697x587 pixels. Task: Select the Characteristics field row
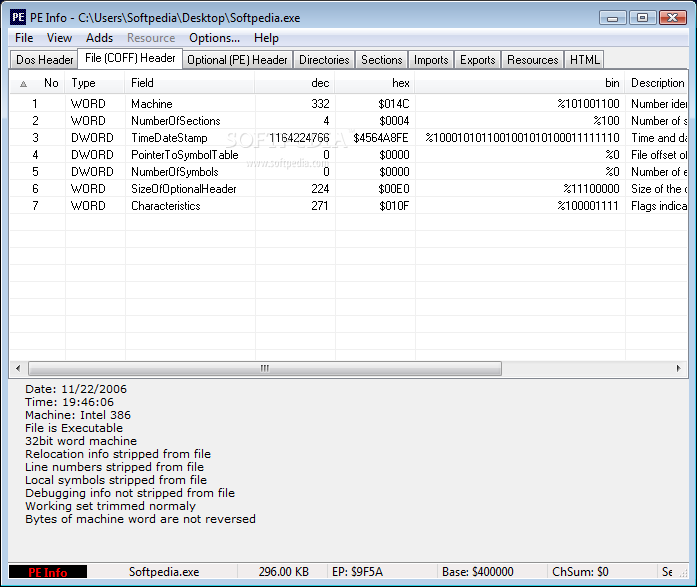point(348,206)
